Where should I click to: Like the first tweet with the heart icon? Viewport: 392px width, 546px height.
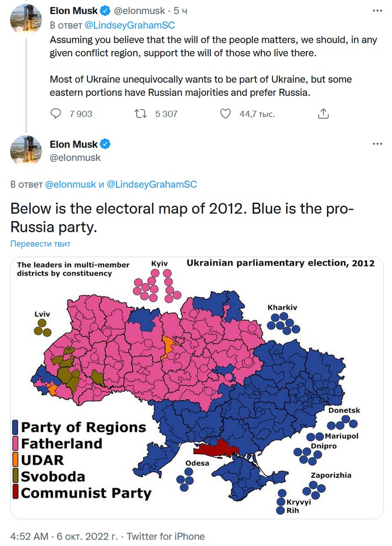pos(225,114)
